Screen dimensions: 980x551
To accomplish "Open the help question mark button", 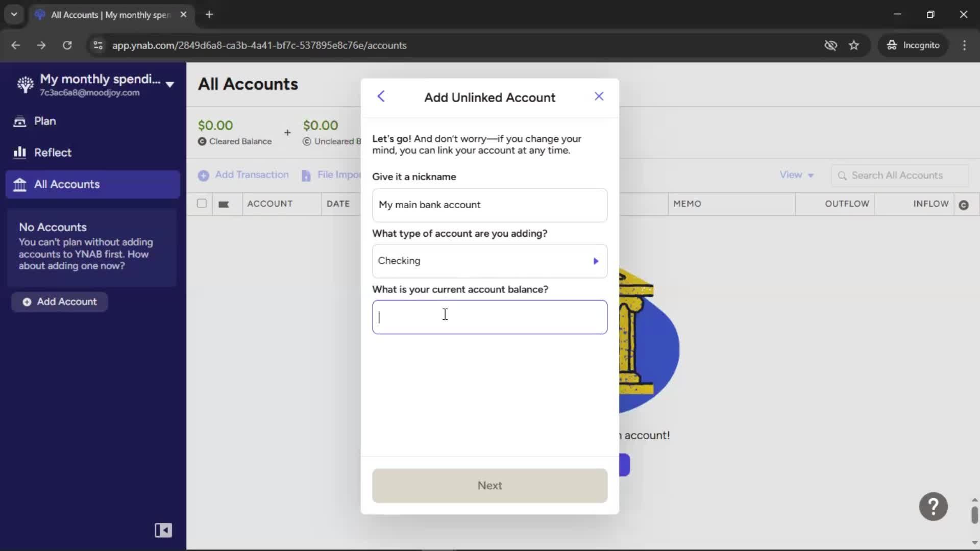I will 933,507.
